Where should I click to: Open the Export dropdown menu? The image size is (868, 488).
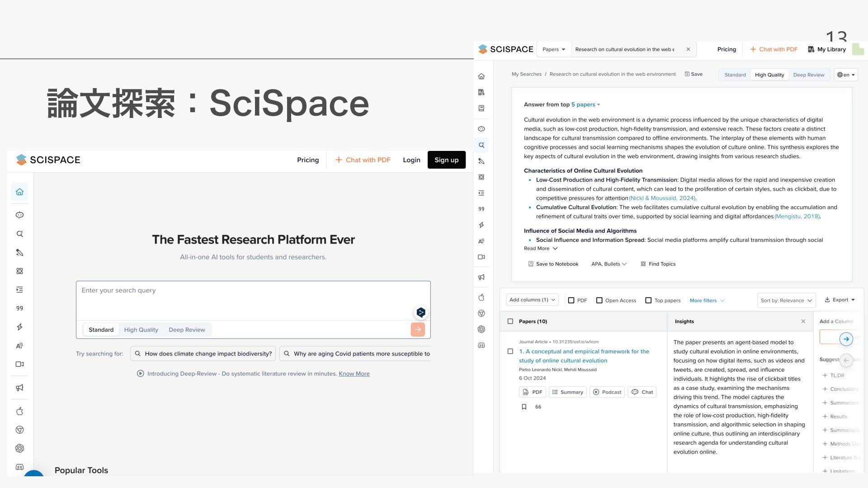click(840, 300)
